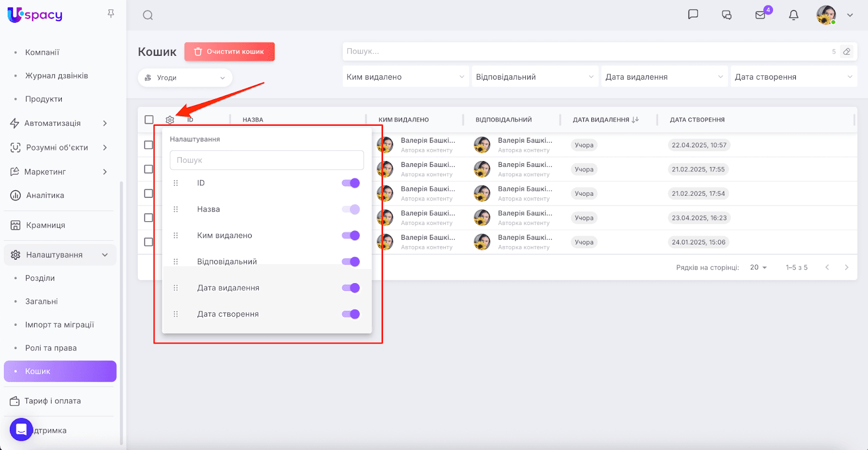Open the Угоди entity type dropdown
Image resolution: width=868 pixels, height=450 pixels.
[185, 78]
